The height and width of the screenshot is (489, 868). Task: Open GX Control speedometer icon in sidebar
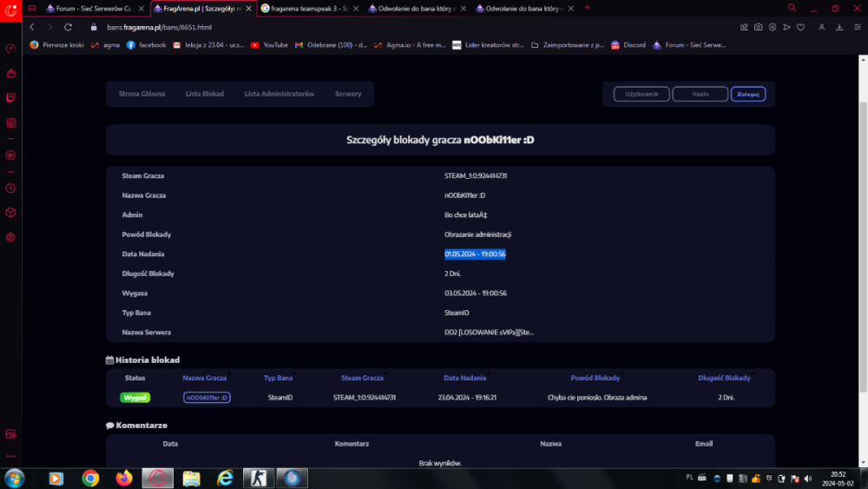point(10,49)
